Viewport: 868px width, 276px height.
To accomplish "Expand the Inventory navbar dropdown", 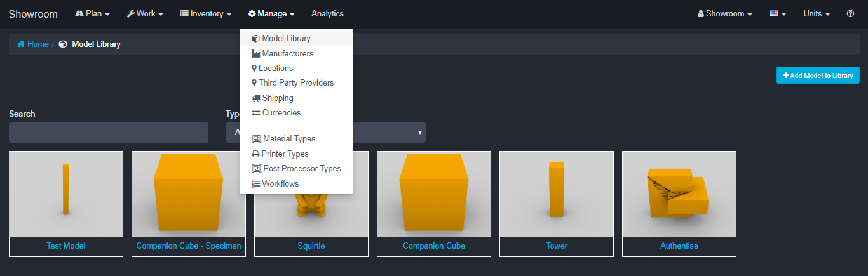I will click(205, 14).
